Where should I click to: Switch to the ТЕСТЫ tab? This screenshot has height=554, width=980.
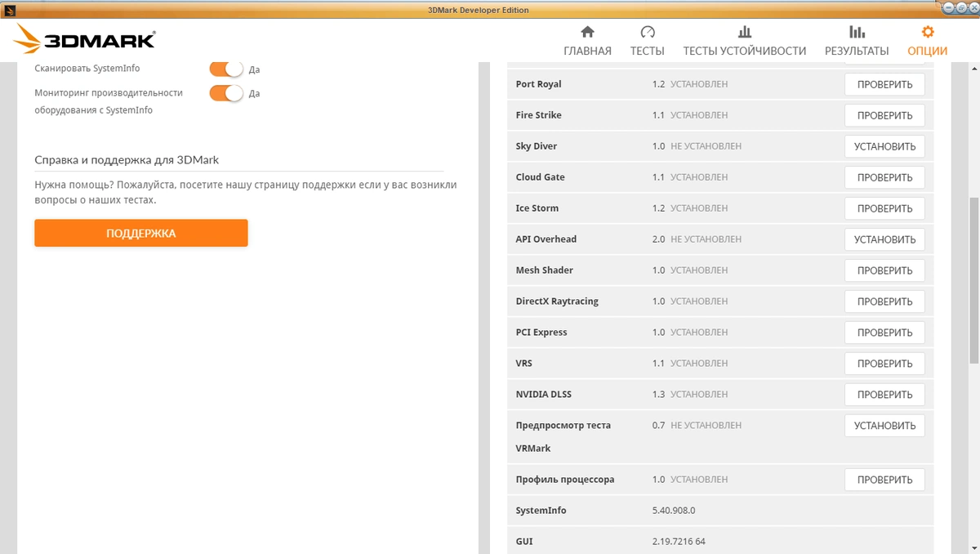[x=648, y=51]
